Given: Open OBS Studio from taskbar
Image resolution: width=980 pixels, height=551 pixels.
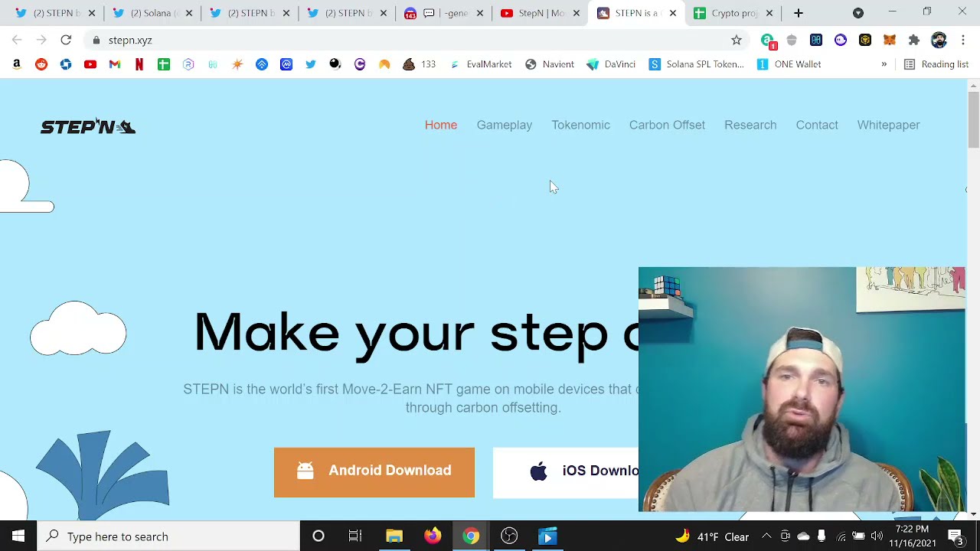Looking at the screenshot, I should (509, 536).
